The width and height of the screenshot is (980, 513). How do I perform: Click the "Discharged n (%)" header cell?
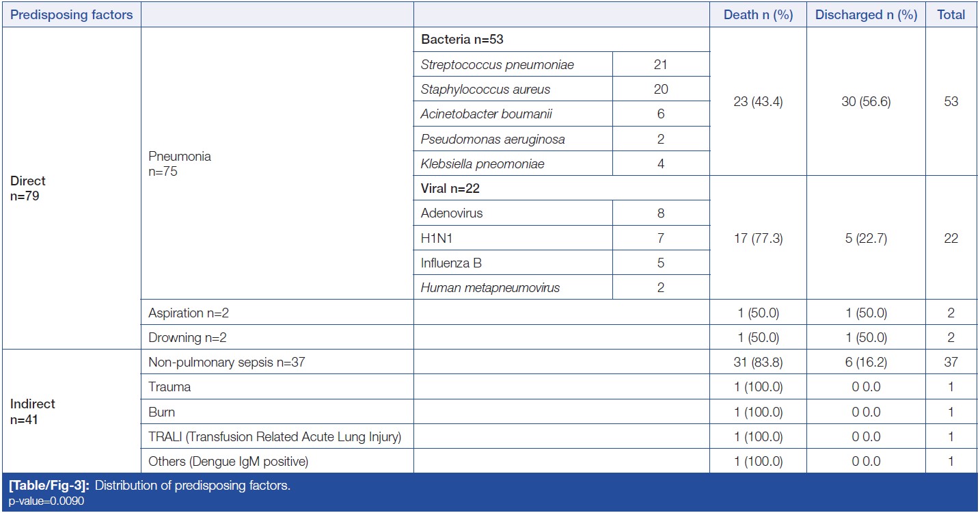coord(865,14)
